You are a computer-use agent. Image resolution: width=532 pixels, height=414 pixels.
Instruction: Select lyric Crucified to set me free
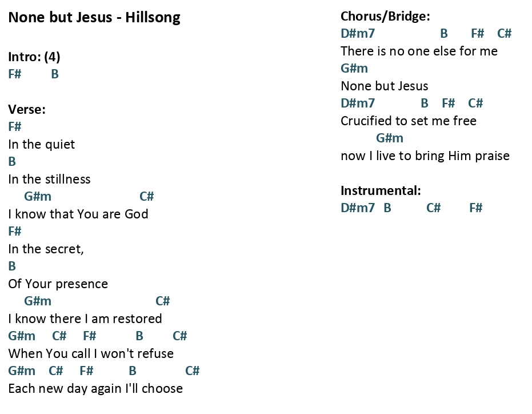[409, 121]
